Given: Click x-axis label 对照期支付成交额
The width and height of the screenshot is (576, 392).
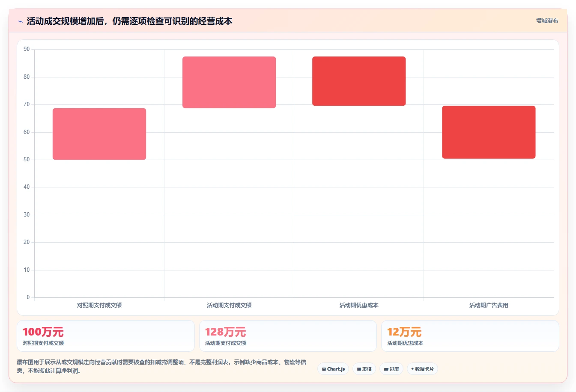Looking at the screenshot, I should click(99, 305).
